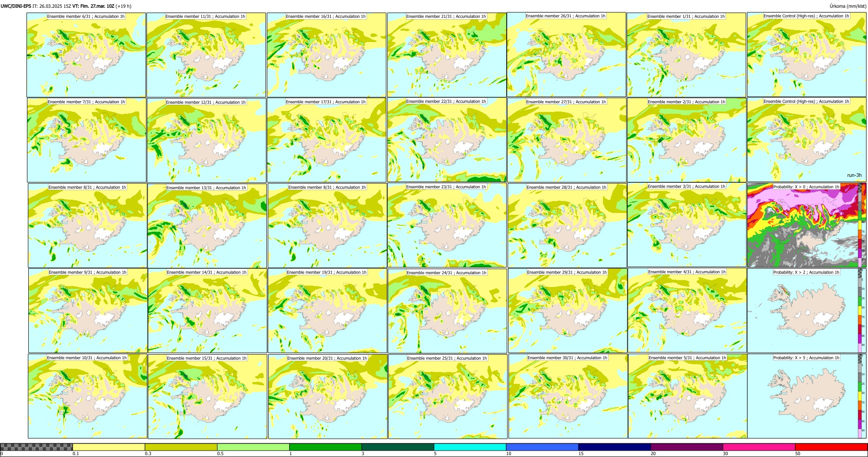The width and height of the screenshot is (868, 457).
Task: Open the Ensemble member 7/31 map panel
Action: (87, 140)
